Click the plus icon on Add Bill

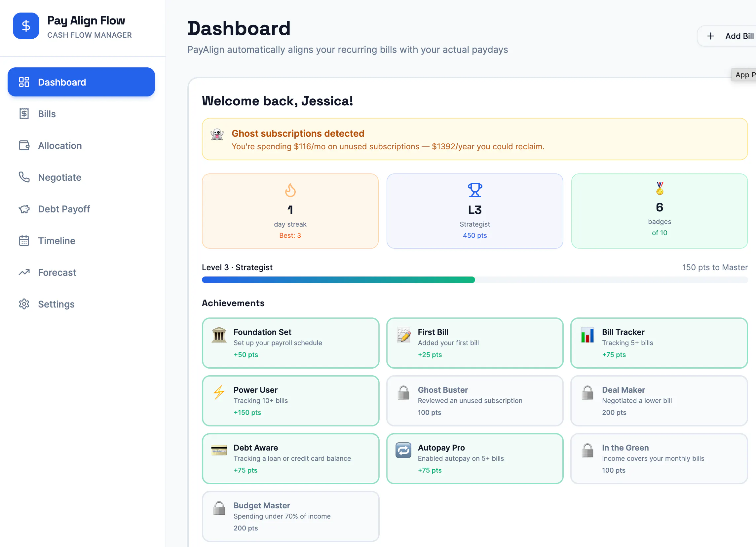710,36
